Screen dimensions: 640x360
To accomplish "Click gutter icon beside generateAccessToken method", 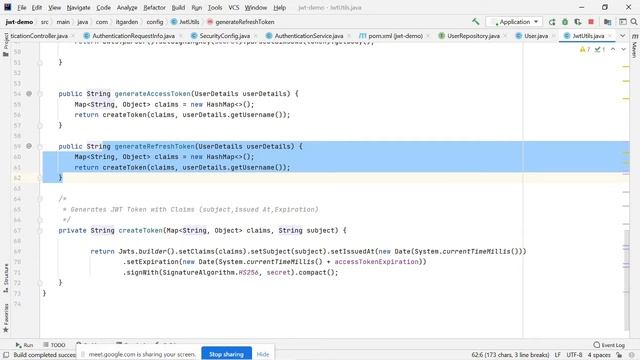I will click(29, 93).
